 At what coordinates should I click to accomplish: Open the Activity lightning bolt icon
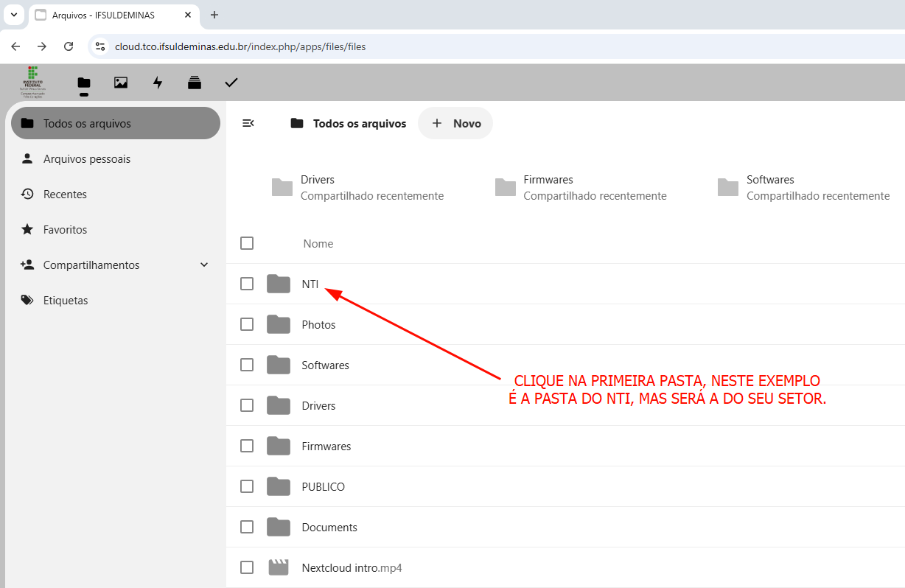(x=158, y=83)
